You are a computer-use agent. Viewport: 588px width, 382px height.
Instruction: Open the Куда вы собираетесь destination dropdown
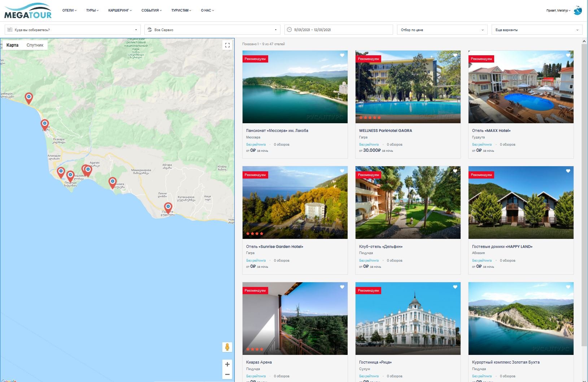[73, 30]
